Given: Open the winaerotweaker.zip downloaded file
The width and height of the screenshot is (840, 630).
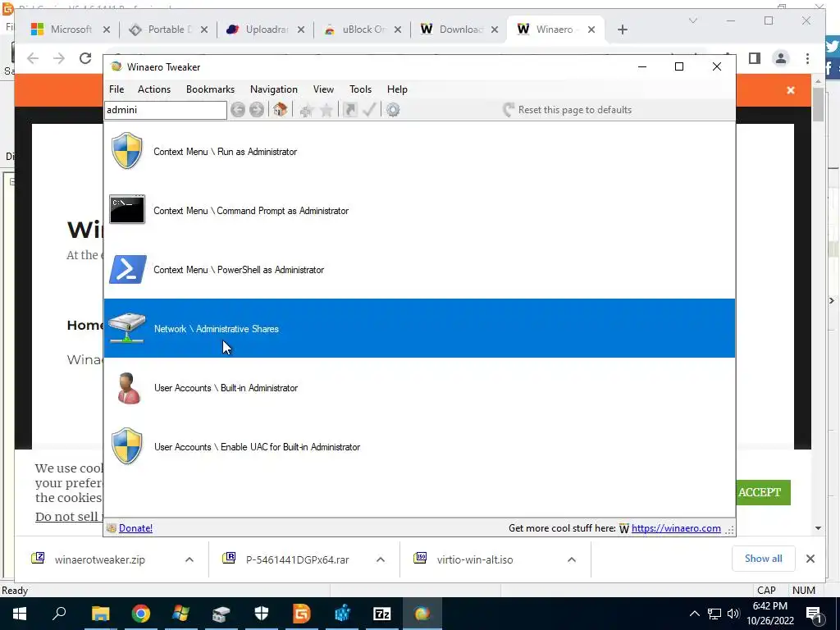Looking at the screenshot, I should pyautogui.click(x=99, y=559).
